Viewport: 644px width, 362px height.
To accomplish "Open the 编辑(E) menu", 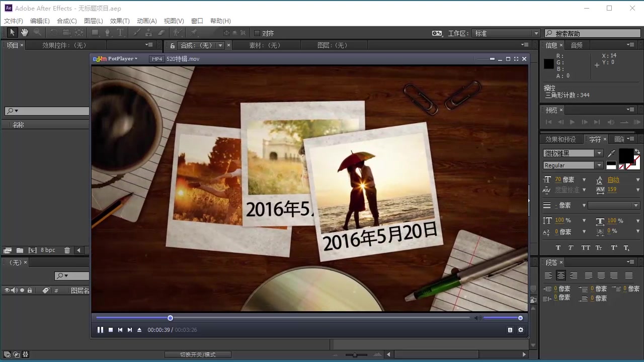I will (40, 21).
